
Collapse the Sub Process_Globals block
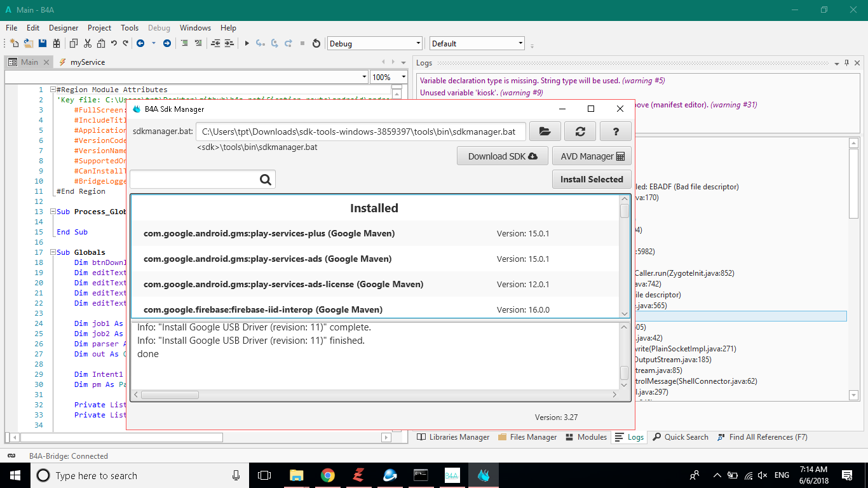click(x=53, y=212)
